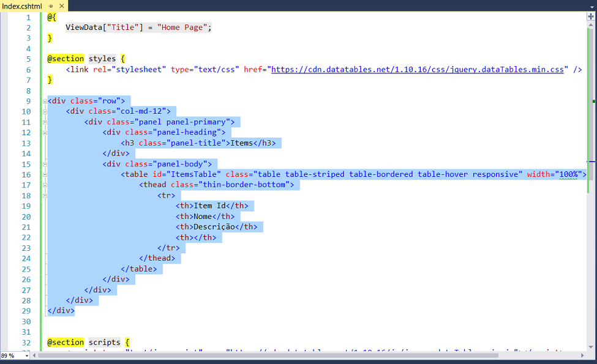The image size is (597, 364).
Task: Click line number 30 in the gutter
Action: pyautogui.click(x=26, y=322)
